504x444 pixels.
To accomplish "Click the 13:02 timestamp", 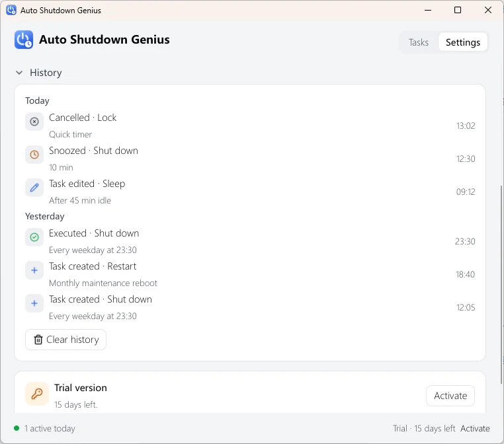I will (x=466, y=126).
